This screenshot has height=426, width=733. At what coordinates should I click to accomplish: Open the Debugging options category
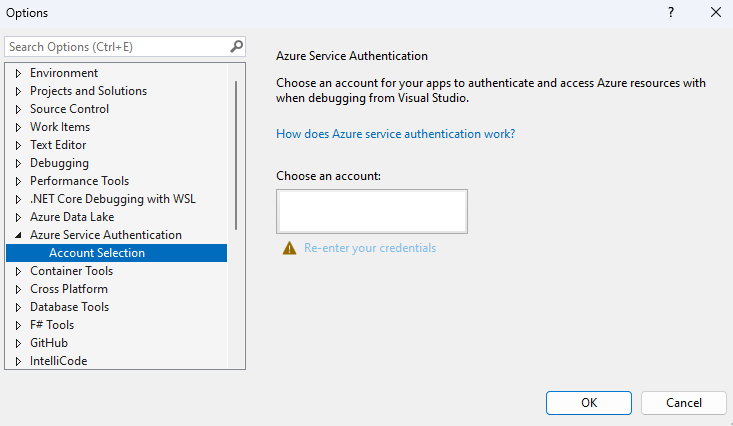pyautogui.click(x=59, y=163)
